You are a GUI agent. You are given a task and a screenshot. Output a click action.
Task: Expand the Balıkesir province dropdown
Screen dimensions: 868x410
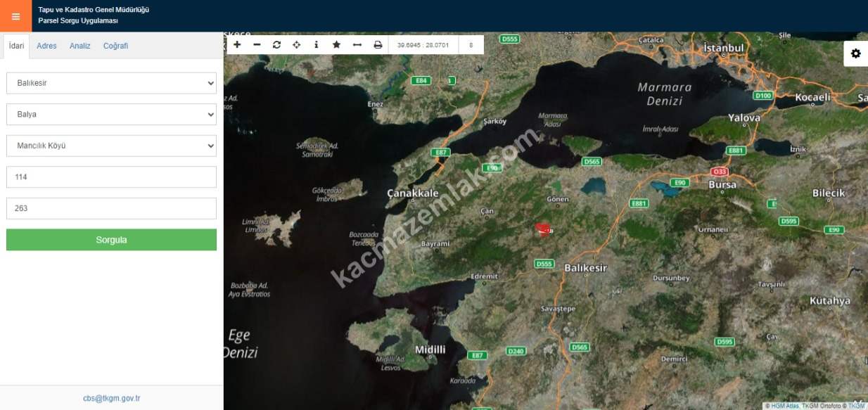(111, 83)
